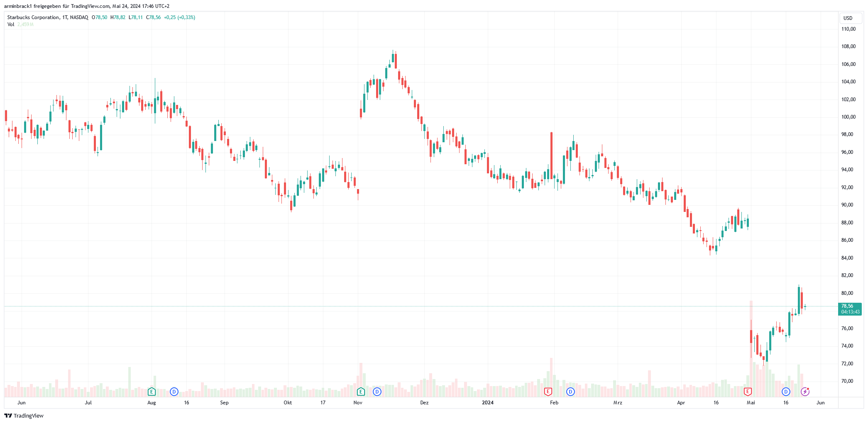
Task: Click the 90,00 price axis label
Action: point(847,205)
